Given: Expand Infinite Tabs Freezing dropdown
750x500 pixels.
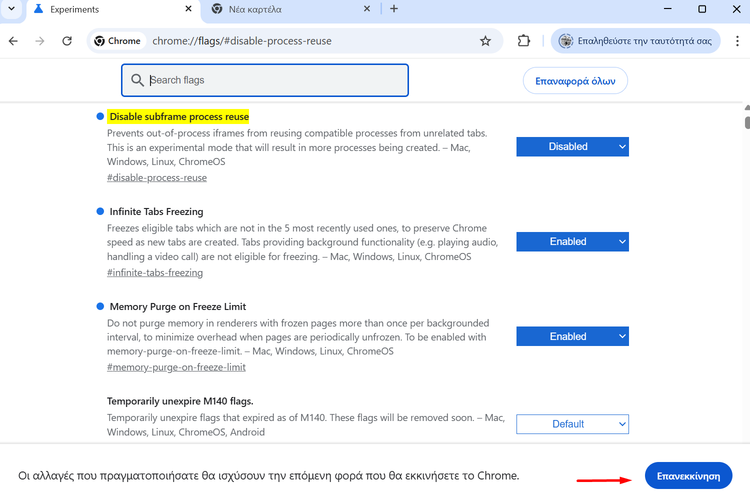Looking at the screenshot, I should pyautogui.click(x=572, y=241).
